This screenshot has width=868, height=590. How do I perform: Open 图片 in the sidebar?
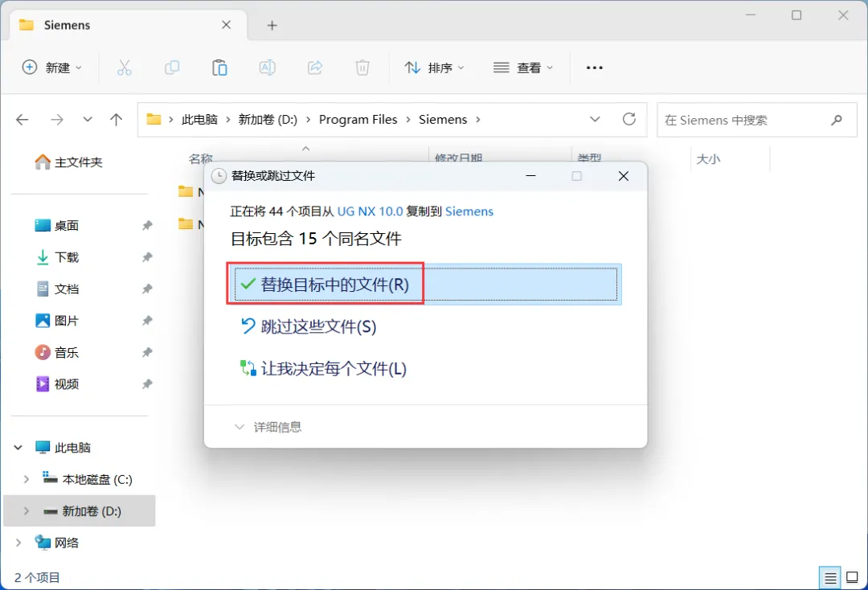coord(57,321)
